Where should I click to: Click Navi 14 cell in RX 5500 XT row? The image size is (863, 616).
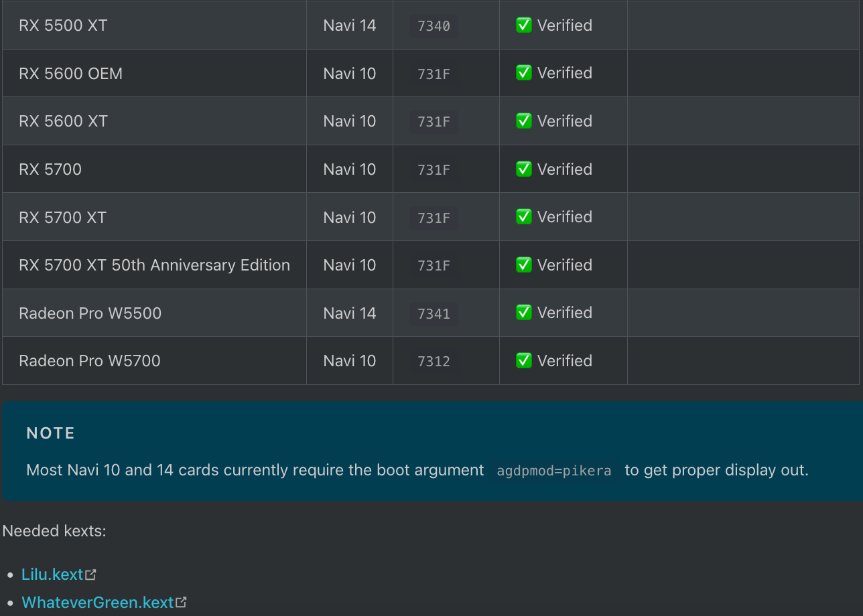[x=350, y=25]
